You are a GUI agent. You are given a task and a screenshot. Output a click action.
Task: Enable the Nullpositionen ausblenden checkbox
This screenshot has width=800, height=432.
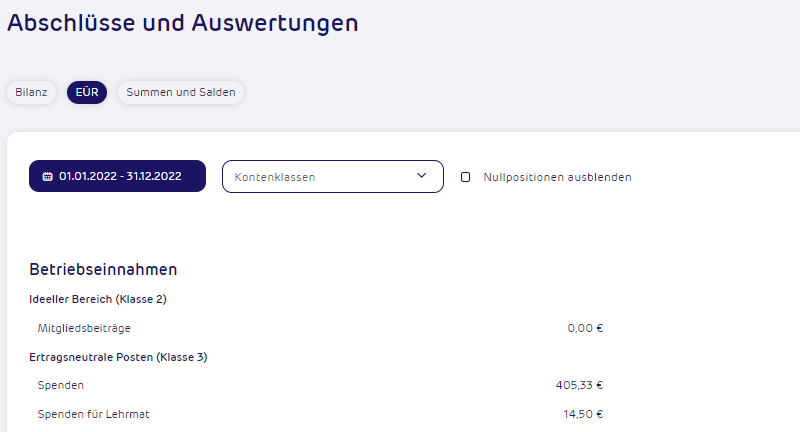465,177
